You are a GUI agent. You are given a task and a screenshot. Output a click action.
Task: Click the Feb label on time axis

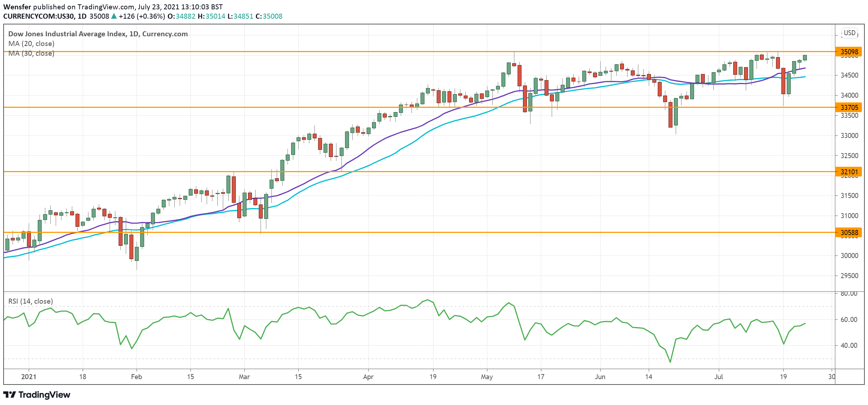(136, 377)
